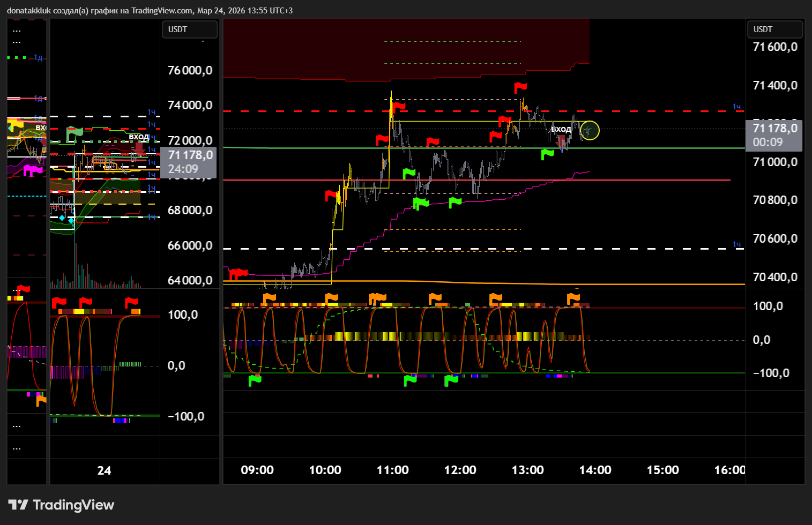The image size is (812, 525).
Task: Click the large pale-green flag in middle chart
Action: [x=74, y=132]
